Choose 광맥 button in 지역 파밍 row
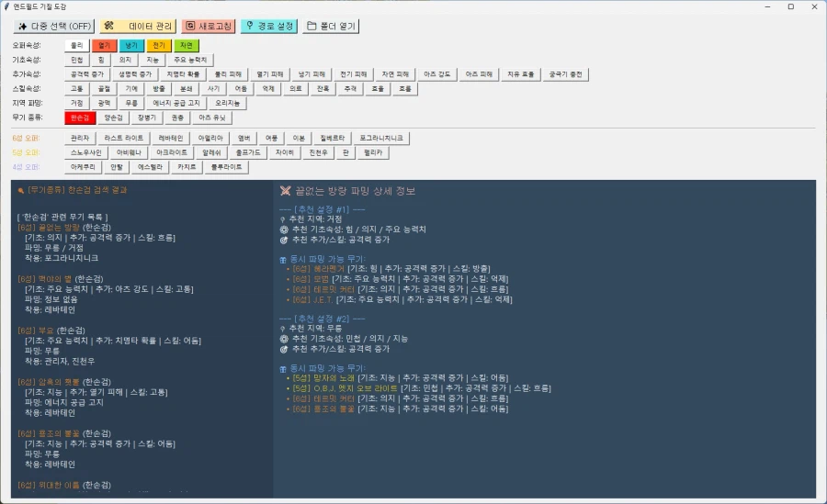 (105, 103)
